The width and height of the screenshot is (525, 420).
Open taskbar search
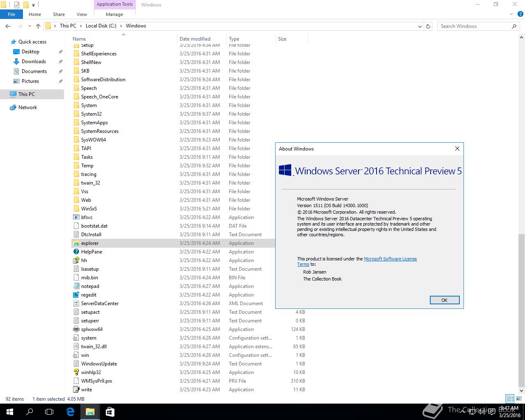point(30,412)
